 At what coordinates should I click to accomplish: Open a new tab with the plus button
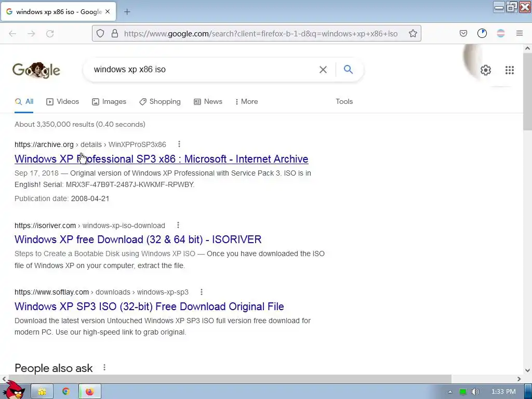[127, 12]
